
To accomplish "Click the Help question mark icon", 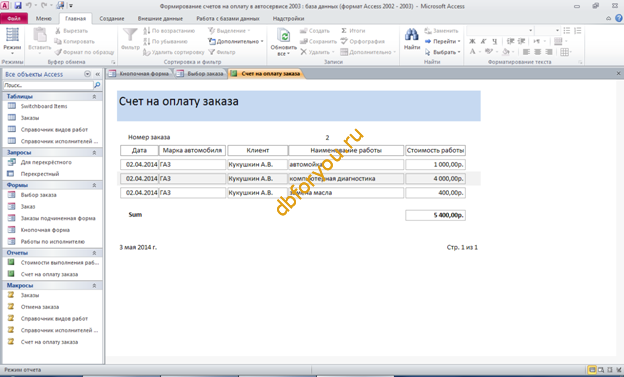I will (619, 18).
